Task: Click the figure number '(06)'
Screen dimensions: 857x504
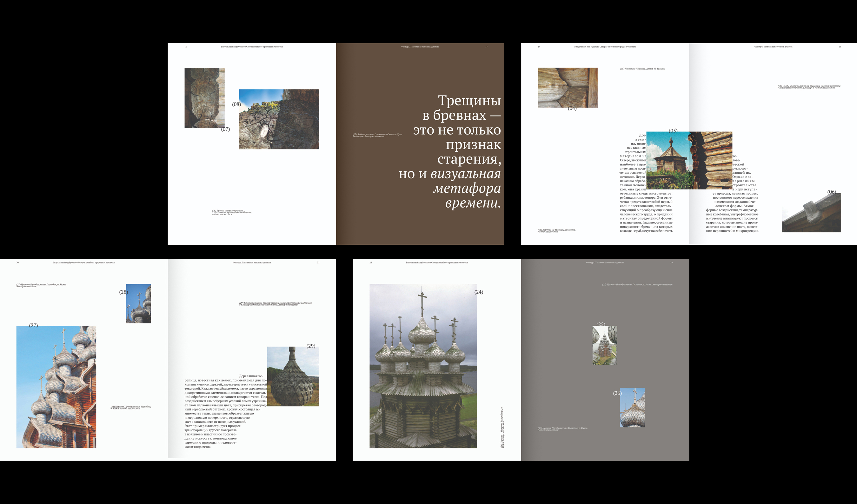Action: coord(832,192)
